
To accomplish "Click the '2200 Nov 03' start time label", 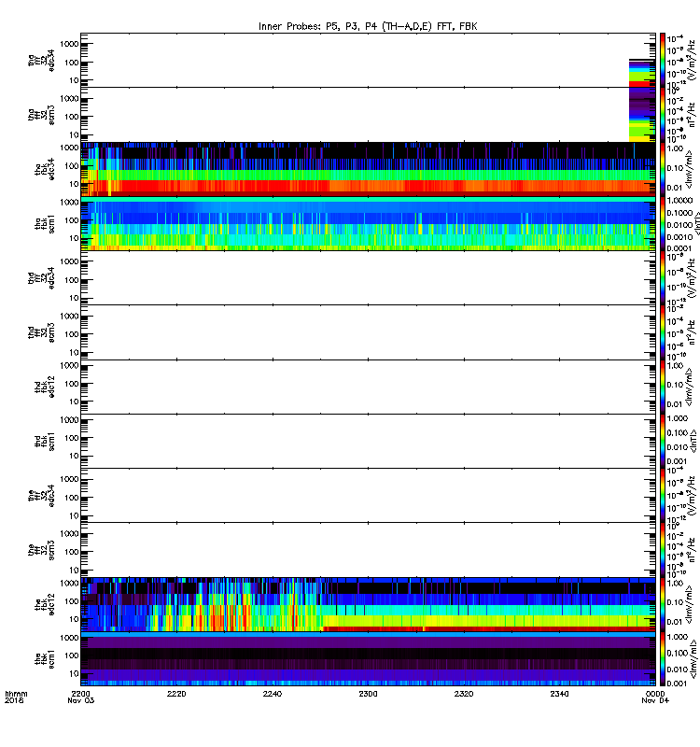I will [81, 697].
